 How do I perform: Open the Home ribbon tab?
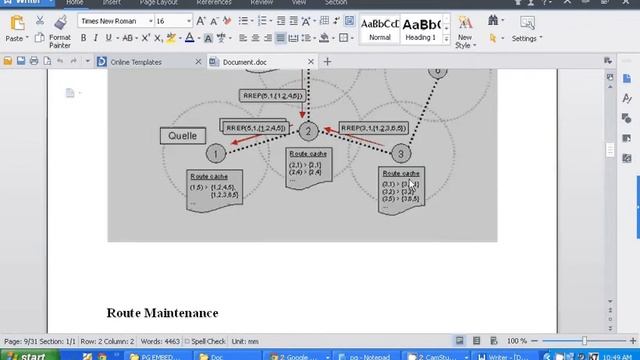[x=75, y=2]
